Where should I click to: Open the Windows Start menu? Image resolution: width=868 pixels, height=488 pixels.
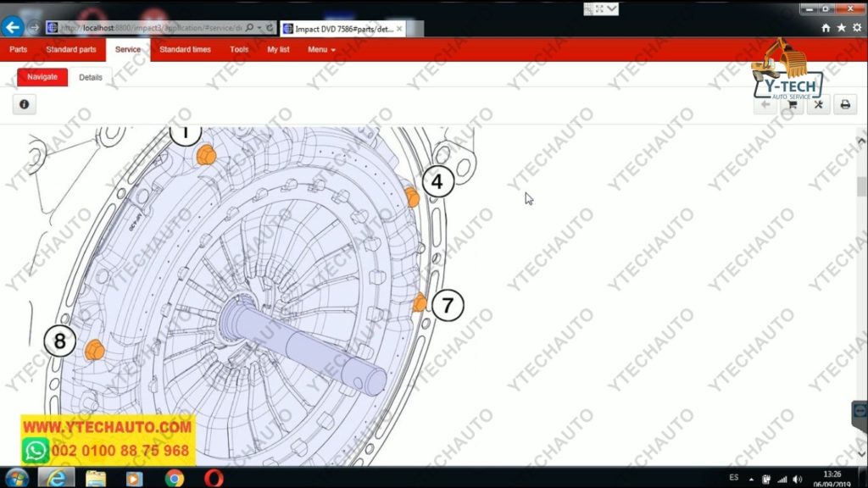[x=17, y=478]
